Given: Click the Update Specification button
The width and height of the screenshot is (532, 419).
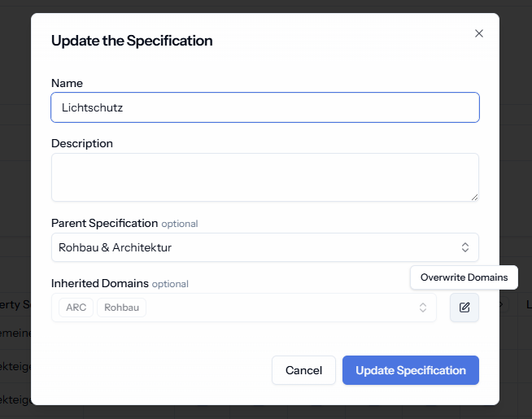Looking at the screenshot, I should pyautogui.click(x=411, y=370).
